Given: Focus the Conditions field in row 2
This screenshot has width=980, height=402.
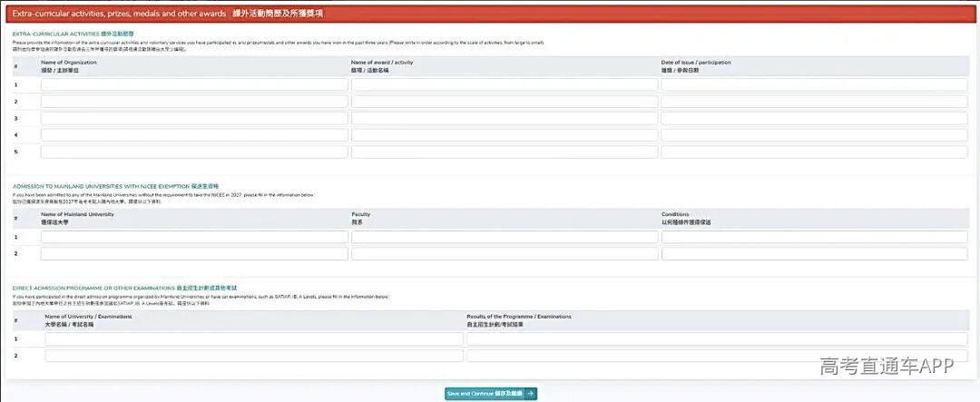Looking at the screenshot, I should pos(814,254).
